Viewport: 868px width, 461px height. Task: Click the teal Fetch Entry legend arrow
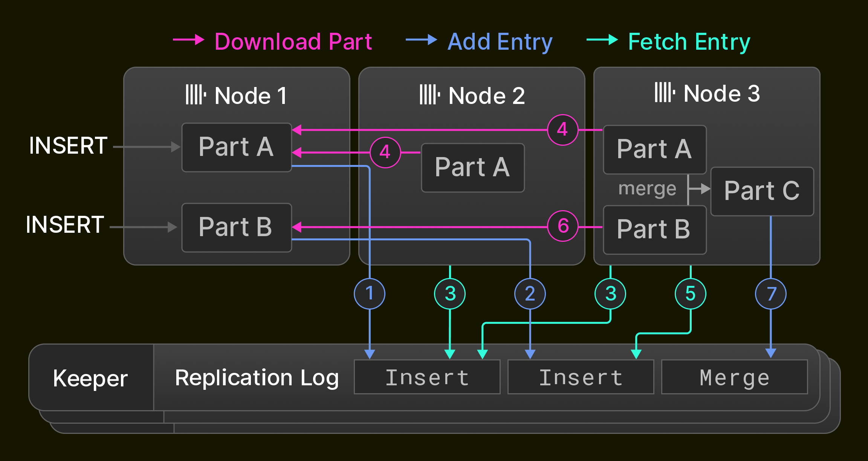pyautogui.click(x=602, y=40)
